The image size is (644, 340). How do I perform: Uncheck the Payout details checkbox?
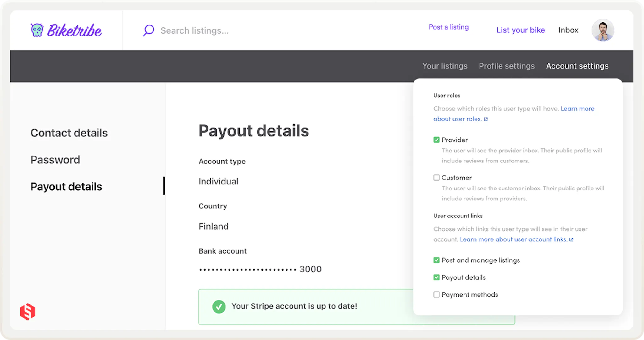[x=436, y=277]
